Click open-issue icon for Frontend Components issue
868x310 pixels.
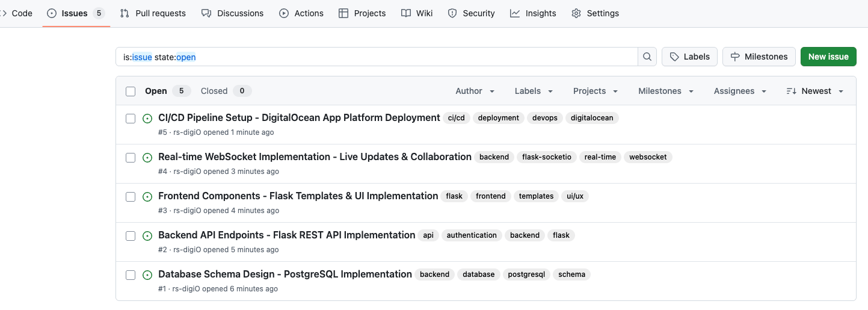147,197
